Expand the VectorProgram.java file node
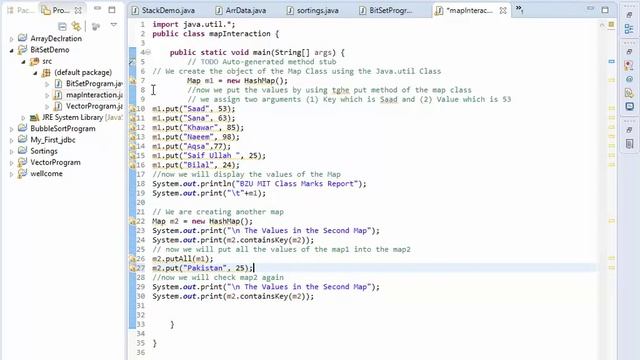Screen dimensions: 640x360 click(47, 107)
